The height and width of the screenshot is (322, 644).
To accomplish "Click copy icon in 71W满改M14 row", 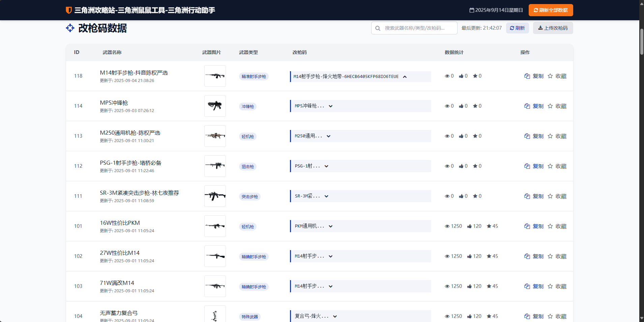I will [x=527, y=286].
